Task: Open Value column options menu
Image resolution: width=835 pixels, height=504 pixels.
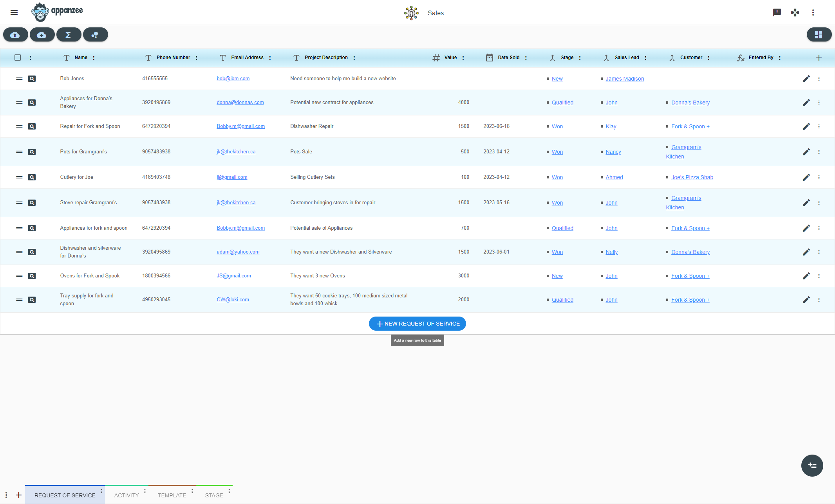Action: (x=463, y=58)
